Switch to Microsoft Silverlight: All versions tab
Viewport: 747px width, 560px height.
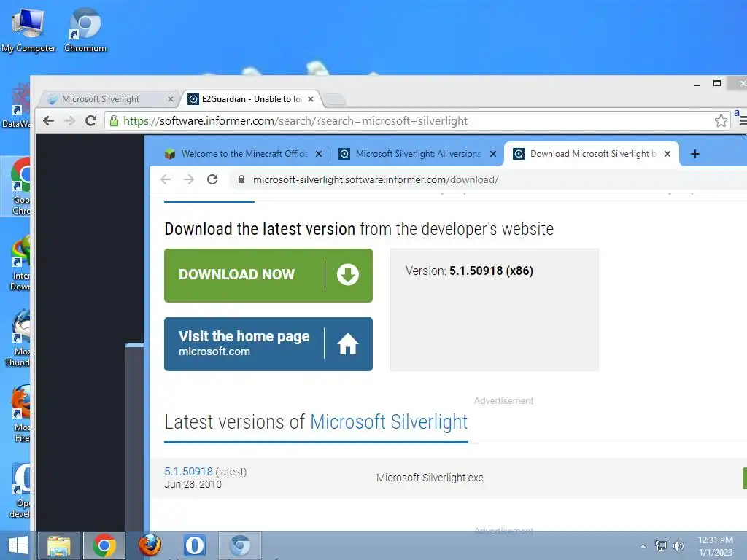[x=417, y=154]
